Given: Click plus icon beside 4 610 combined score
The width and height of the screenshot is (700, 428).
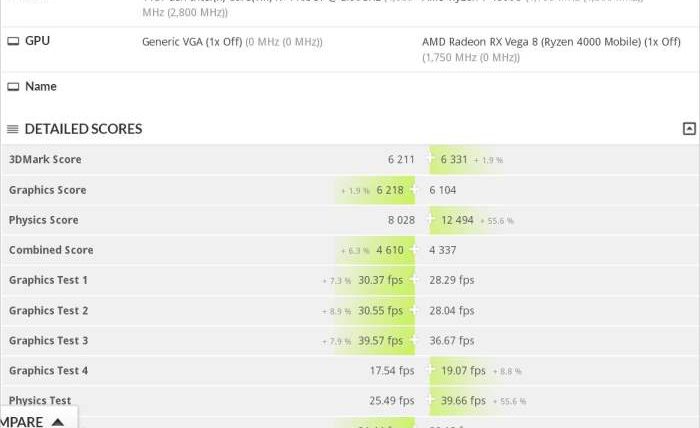Looking at the screenshot, I should click(414, 250).
